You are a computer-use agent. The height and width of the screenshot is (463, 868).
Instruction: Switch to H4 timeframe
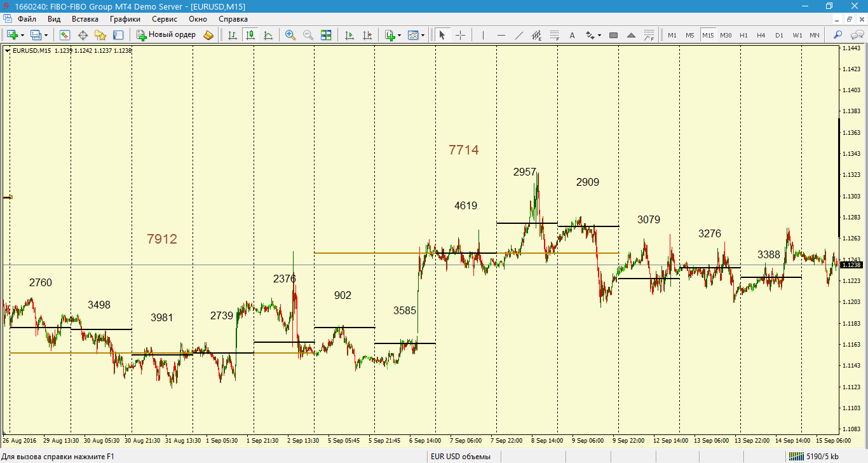click(x=761, y=35)
